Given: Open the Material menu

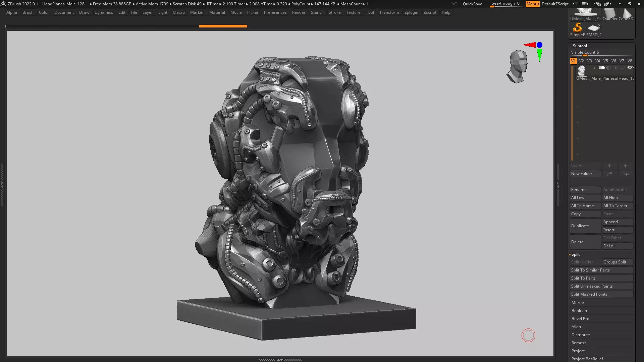Looking at the screenshot, I should tap(217, 12).
